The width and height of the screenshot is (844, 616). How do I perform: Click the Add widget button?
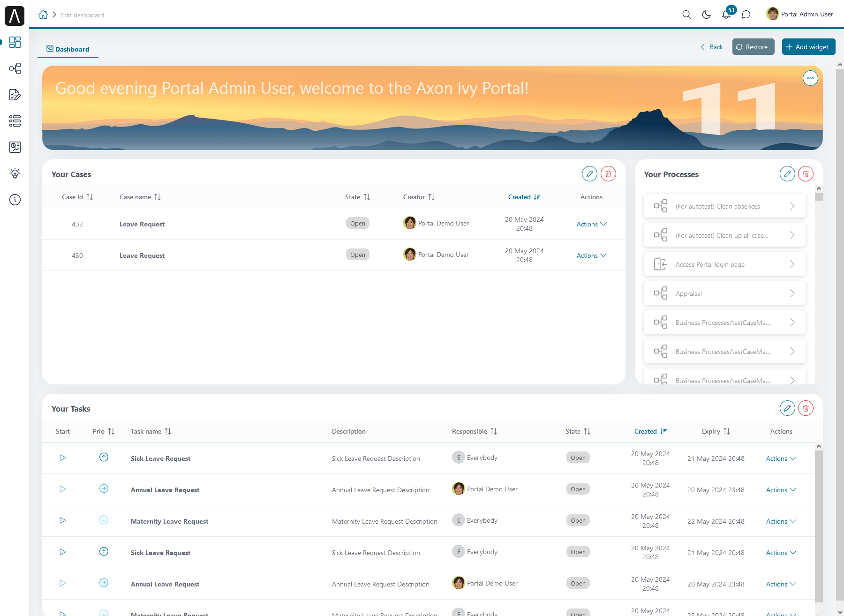(x=808, y=47)
